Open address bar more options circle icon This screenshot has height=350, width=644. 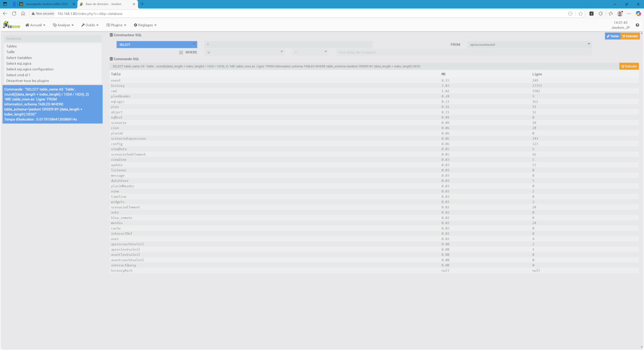coord(570,13)
